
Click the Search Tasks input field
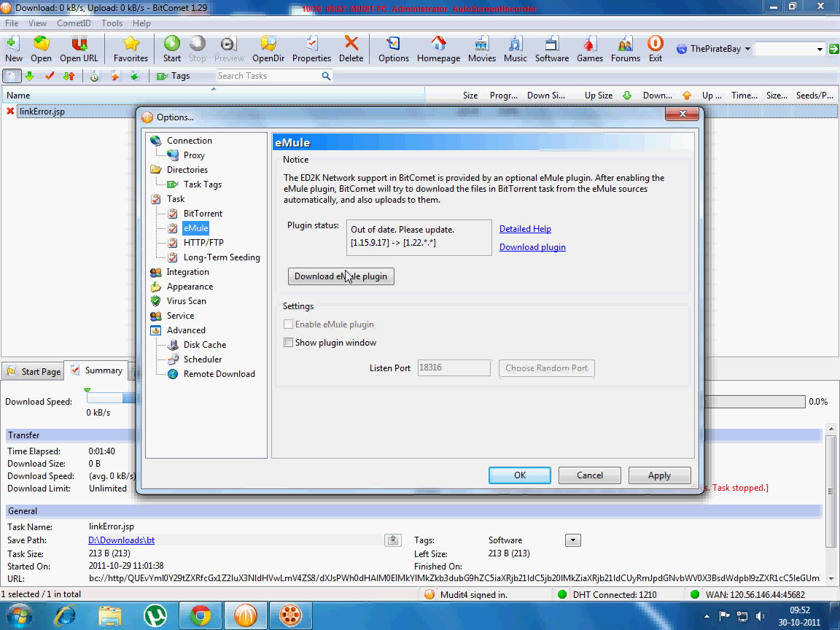coord(268,76)
